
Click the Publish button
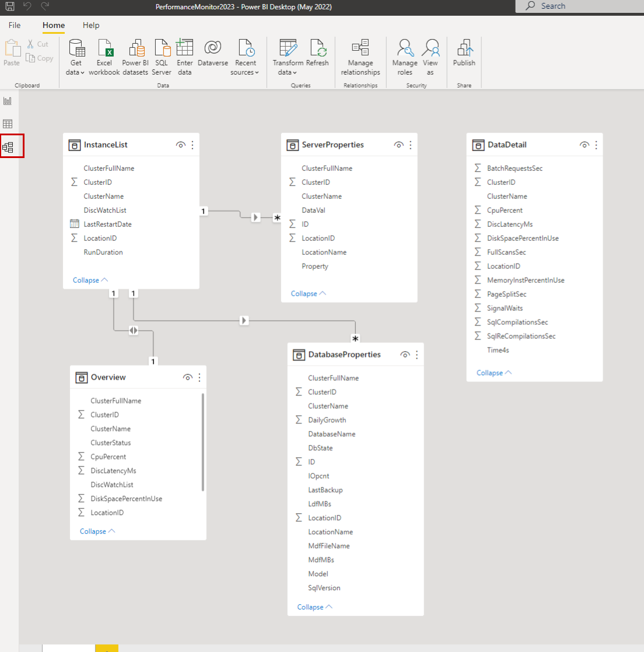pyautogui.click(x=464, y=55)
